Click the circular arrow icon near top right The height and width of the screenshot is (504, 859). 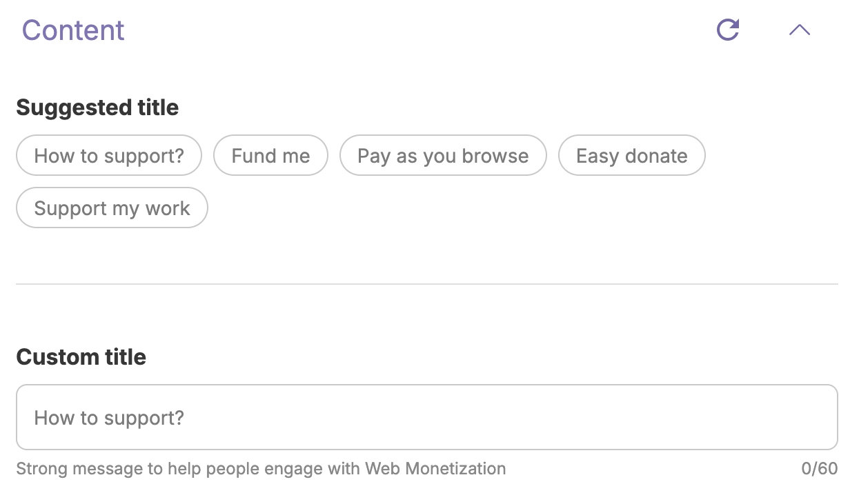[x=728, y=30]
